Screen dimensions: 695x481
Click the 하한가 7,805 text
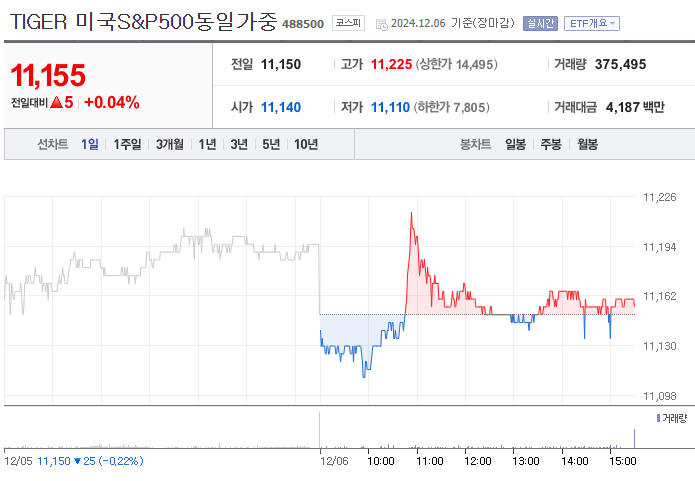pyautogui.click(x=451, y=107)
